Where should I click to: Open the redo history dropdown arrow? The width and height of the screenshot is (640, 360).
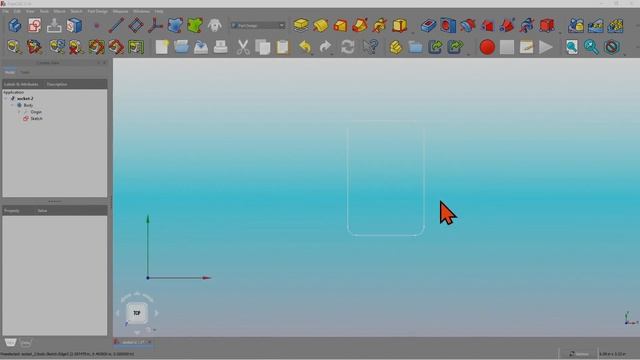332,53
